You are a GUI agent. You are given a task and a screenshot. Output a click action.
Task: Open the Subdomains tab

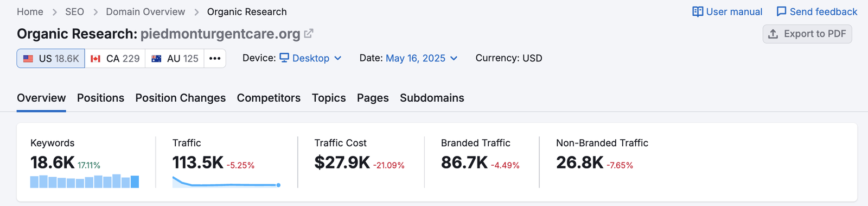(432, 98)
